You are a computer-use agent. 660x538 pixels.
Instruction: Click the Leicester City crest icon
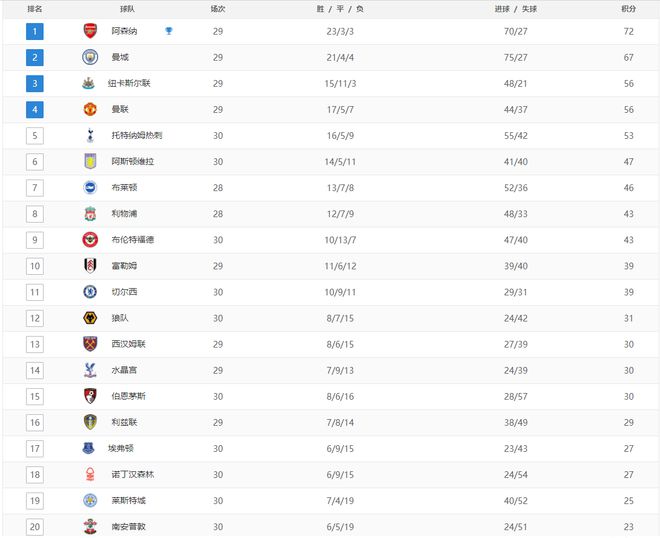pos(90,501)
